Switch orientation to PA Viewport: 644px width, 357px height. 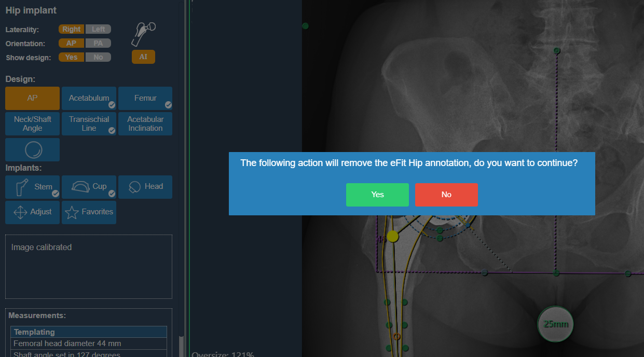point(98,44)
